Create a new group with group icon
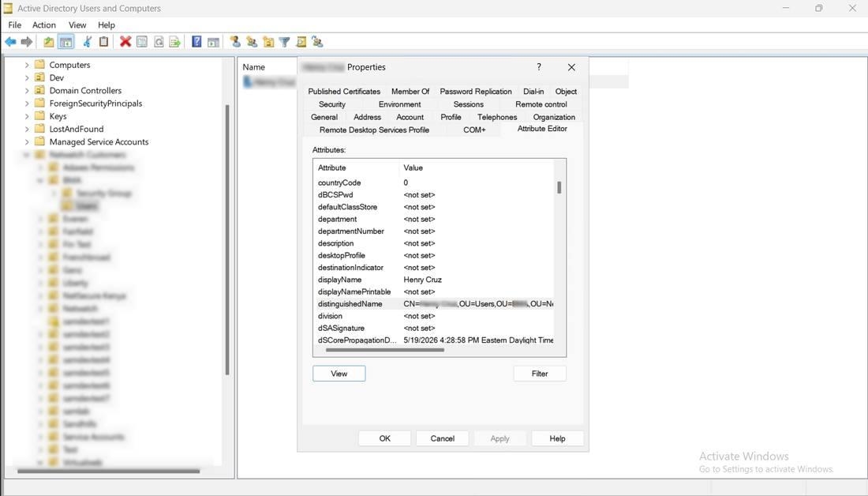Image resolution: width=868 pixels, height=496 pixels. [252, 42]
